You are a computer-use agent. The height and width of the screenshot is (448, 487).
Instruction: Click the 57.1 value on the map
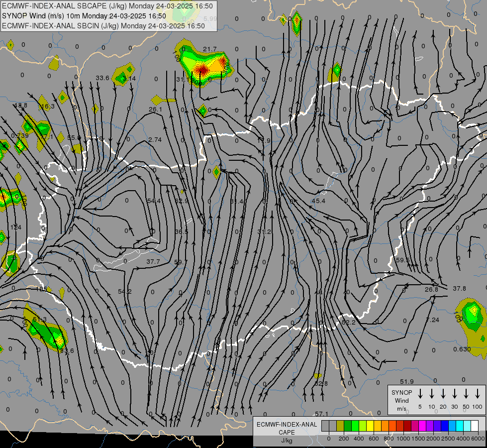(x=321, y=414)
